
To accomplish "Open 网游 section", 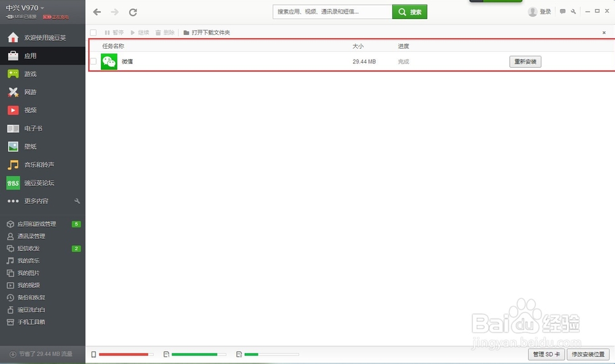I will coord(43,92).
